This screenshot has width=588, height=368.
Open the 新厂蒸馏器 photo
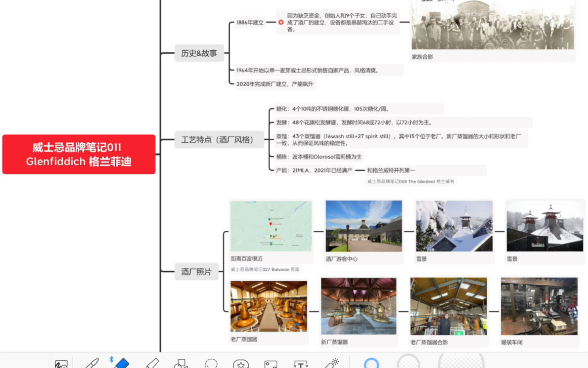359,306
